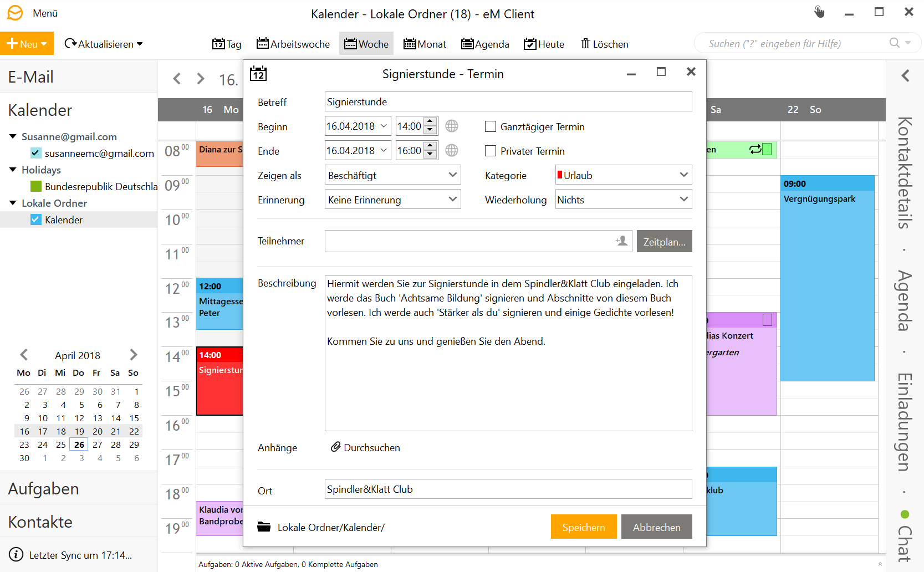Show previous month in mini calendar
Viewport: 924px width, 572px height.
(x=24, y=355)
